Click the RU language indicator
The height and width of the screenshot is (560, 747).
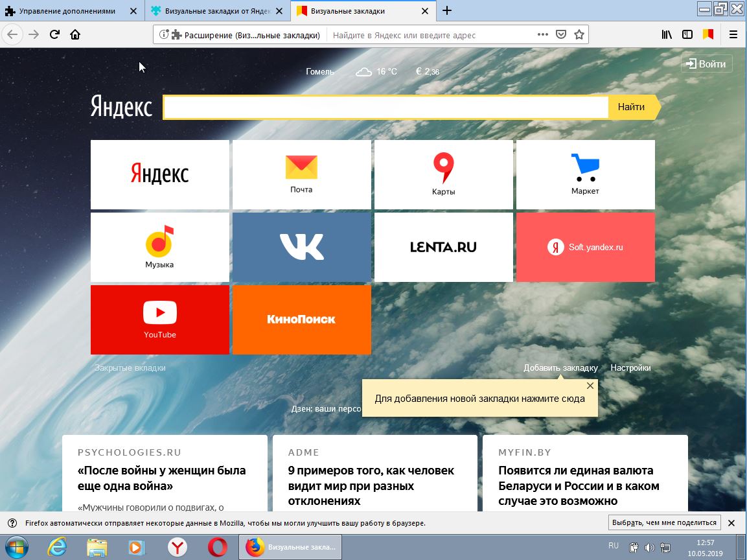tap(613, 546)
